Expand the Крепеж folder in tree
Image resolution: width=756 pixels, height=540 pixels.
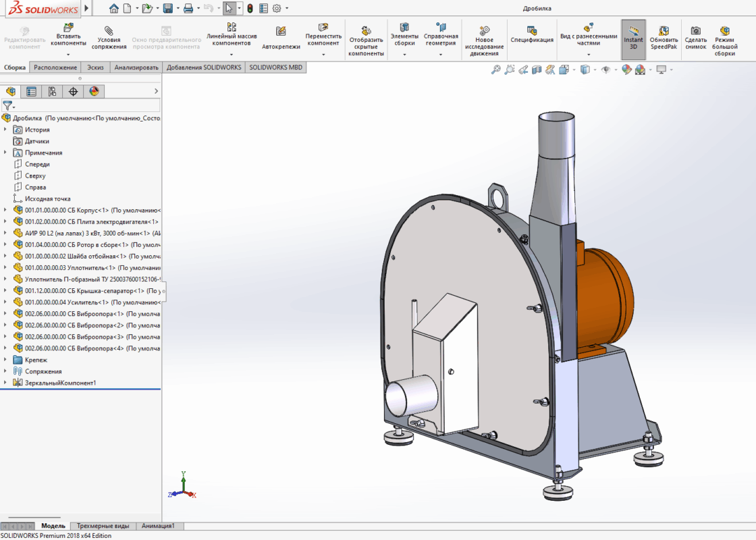pos(5,360)
